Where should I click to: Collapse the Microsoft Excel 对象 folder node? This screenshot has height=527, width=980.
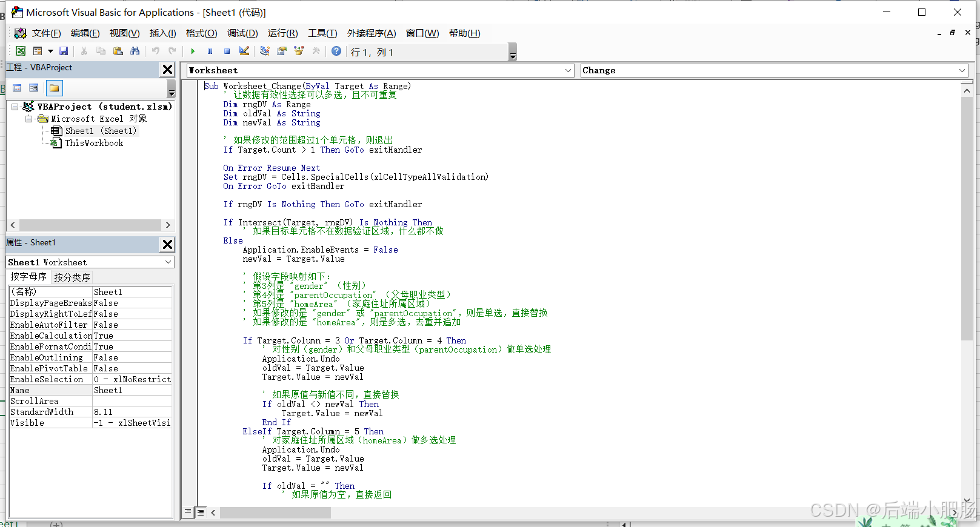28,119
